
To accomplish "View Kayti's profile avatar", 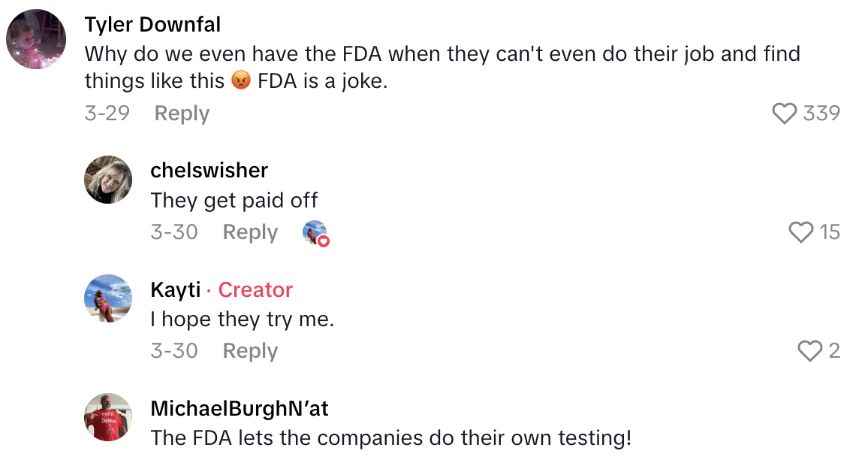I will (108, 298).
